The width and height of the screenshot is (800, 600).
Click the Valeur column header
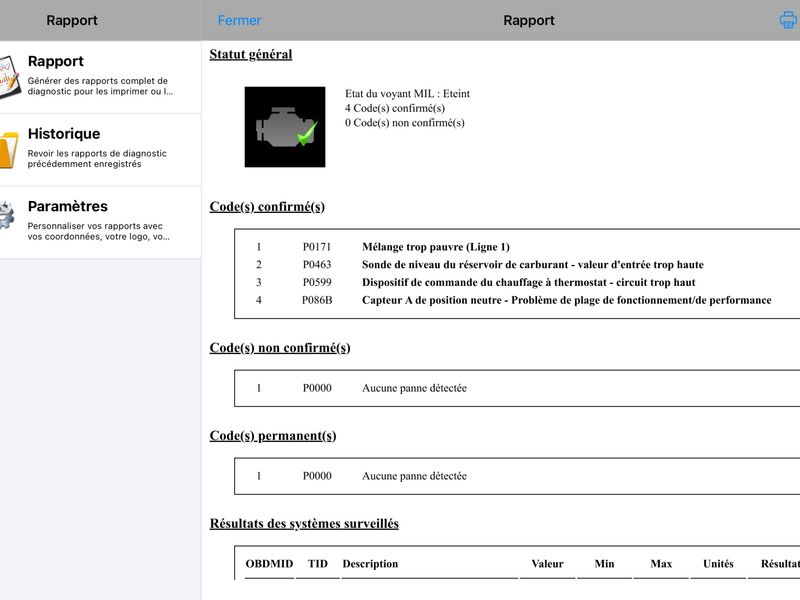tap(547, 564)
